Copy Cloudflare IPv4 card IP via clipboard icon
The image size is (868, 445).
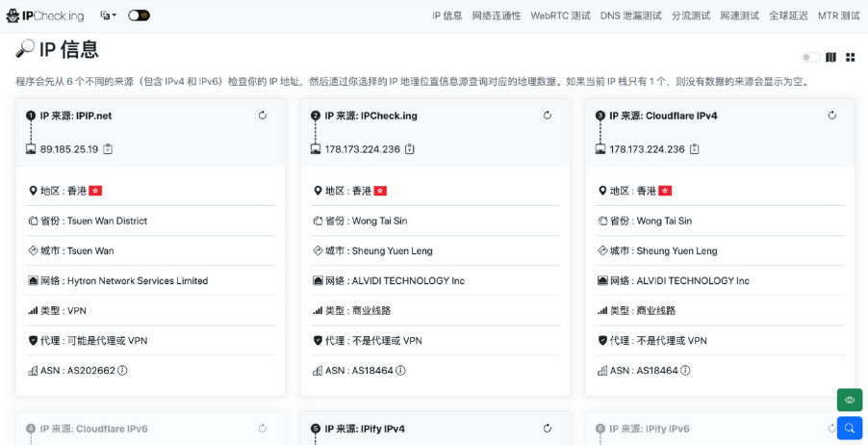[695, 149]
